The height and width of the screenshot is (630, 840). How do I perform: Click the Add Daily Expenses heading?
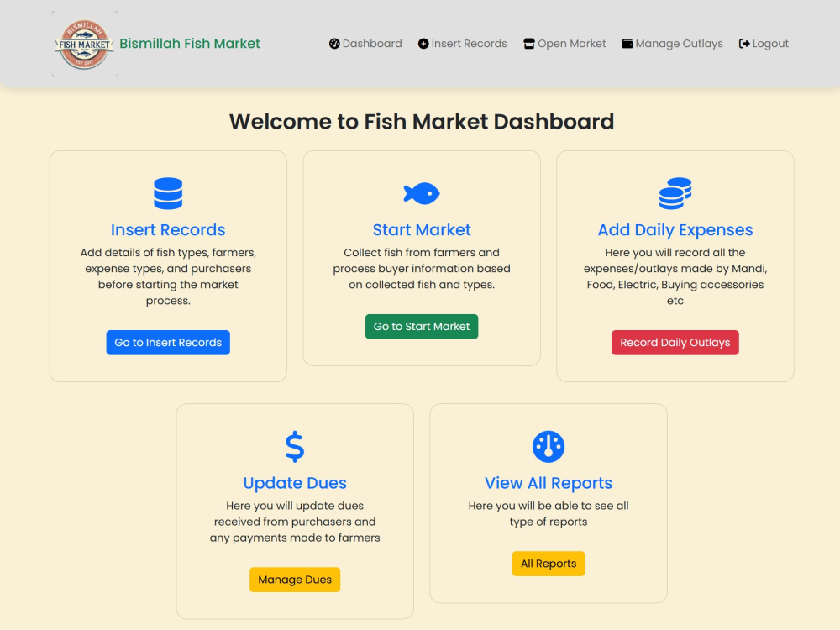675,230
